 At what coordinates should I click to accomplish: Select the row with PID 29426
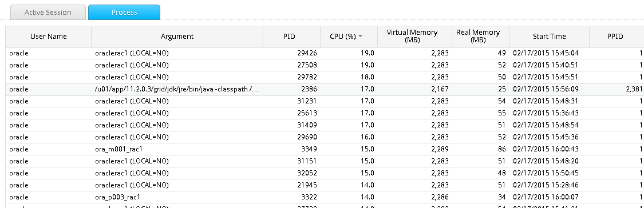click(325, 53)
